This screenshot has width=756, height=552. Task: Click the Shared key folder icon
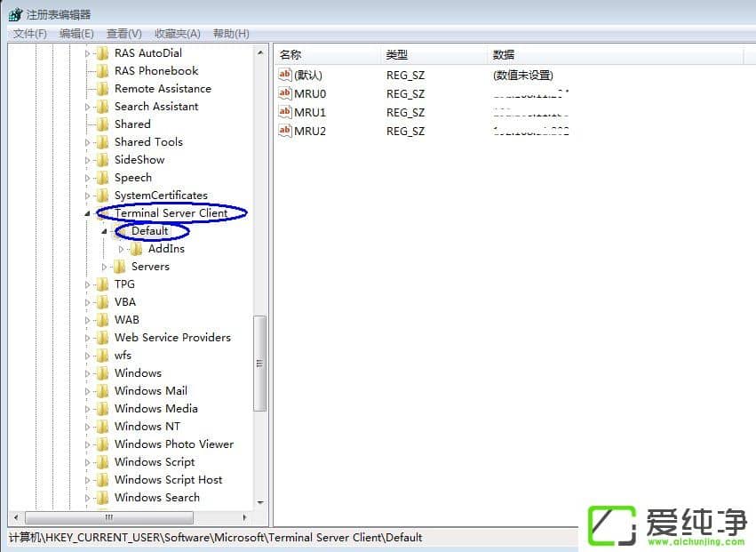coord(104,124)
